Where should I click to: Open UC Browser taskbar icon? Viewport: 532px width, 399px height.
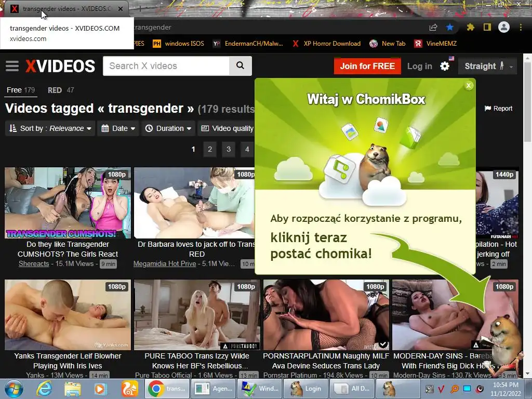click(x=129, y=389)
